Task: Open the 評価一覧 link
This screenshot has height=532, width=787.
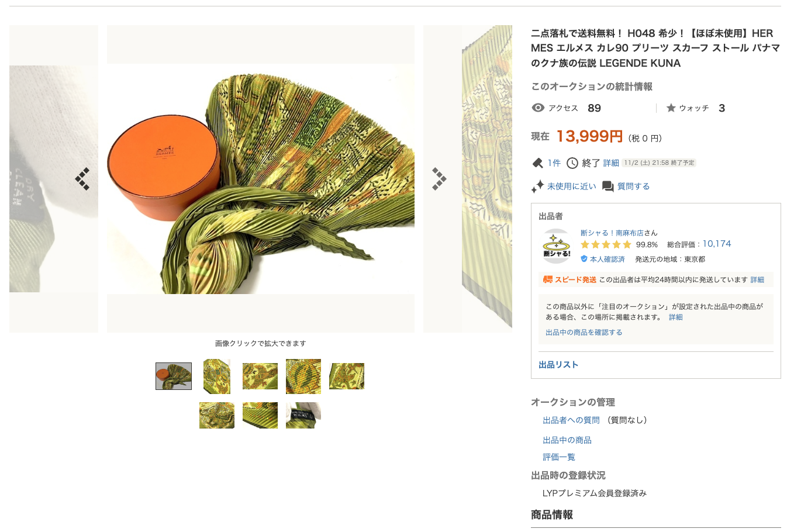Action: point(559,457)
